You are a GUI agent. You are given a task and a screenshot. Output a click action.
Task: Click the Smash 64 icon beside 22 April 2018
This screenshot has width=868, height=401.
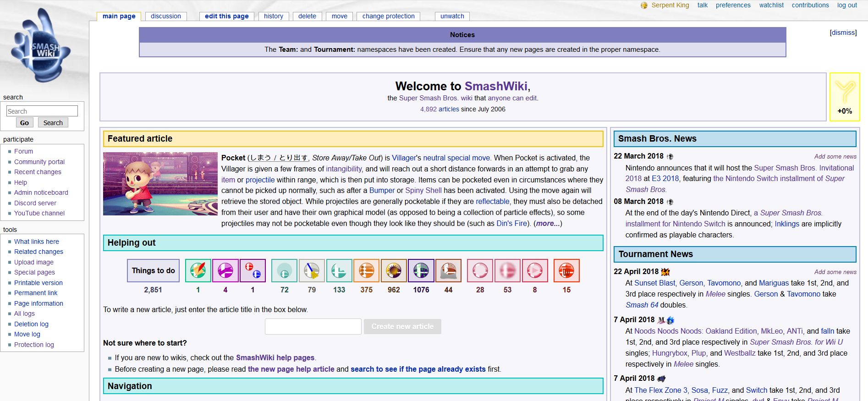pos(665,272)
